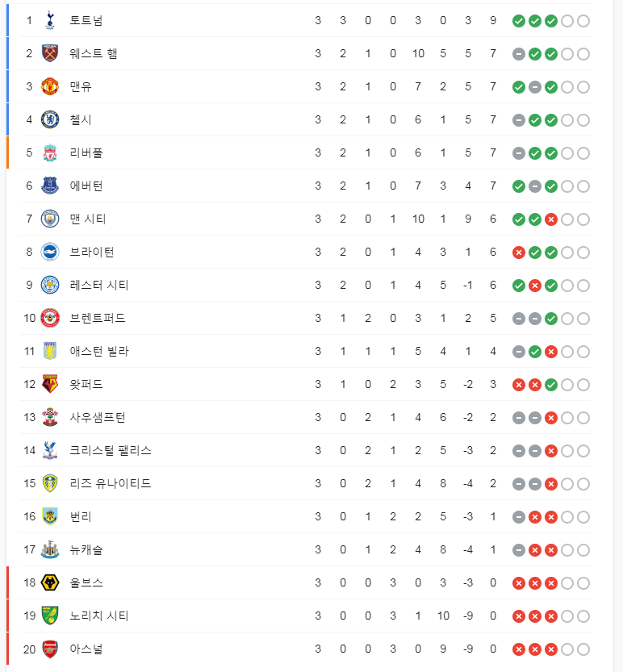Select the Manchester United badge icon

click(50, 86)
